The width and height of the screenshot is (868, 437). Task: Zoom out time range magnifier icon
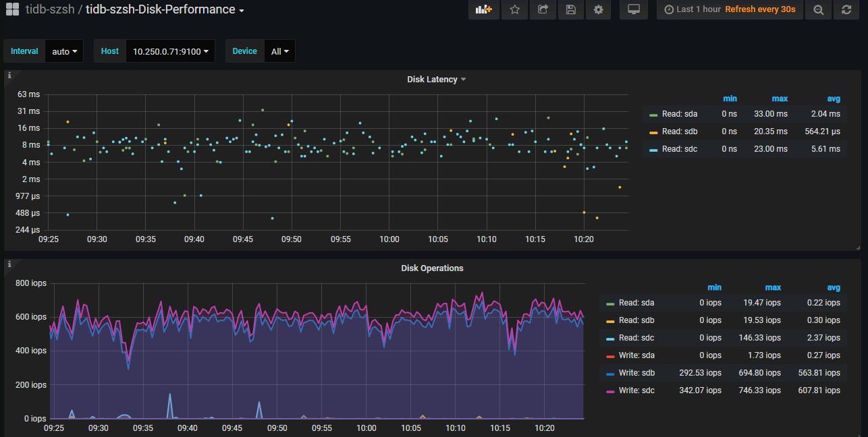pyautogui.click(x=819, y=9)
